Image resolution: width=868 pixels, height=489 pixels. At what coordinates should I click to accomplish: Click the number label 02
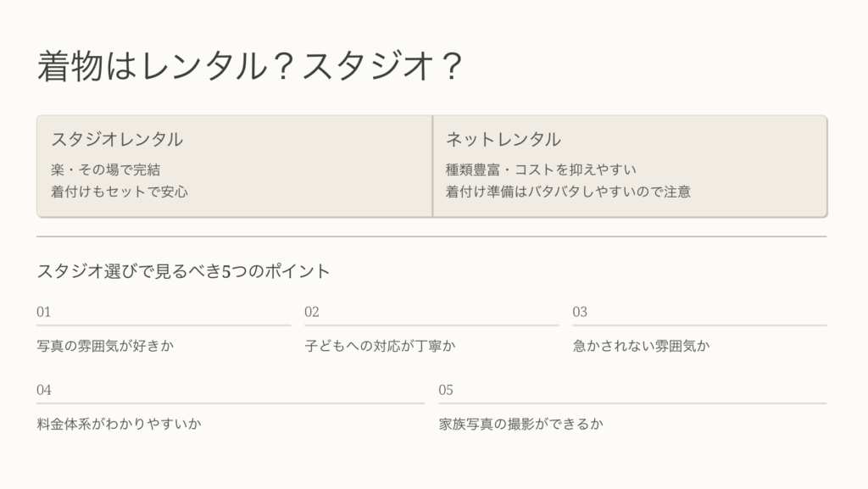312,312
